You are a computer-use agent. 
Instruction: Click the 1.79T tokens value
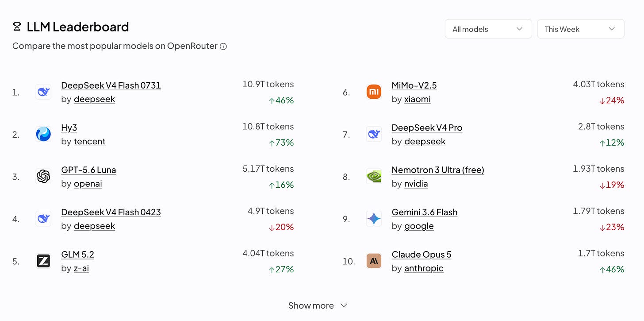598,211
